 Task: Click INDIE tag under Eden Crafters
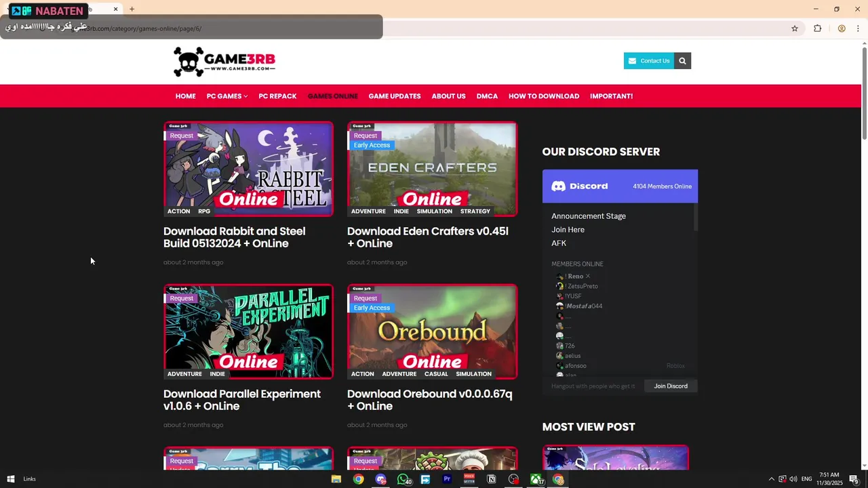coord(401,211)
